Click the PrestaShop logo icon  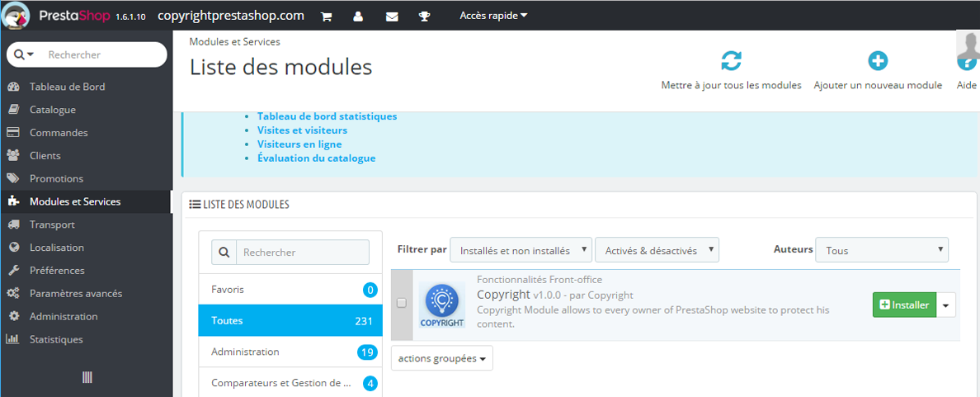coord(16,16)
